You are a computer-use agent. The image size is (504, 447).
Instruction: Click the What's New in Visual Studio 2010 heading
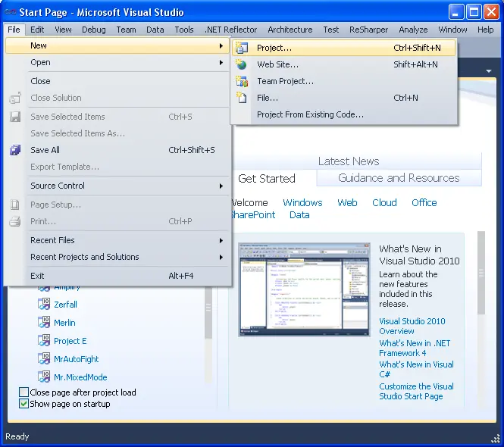pos(419,255)
